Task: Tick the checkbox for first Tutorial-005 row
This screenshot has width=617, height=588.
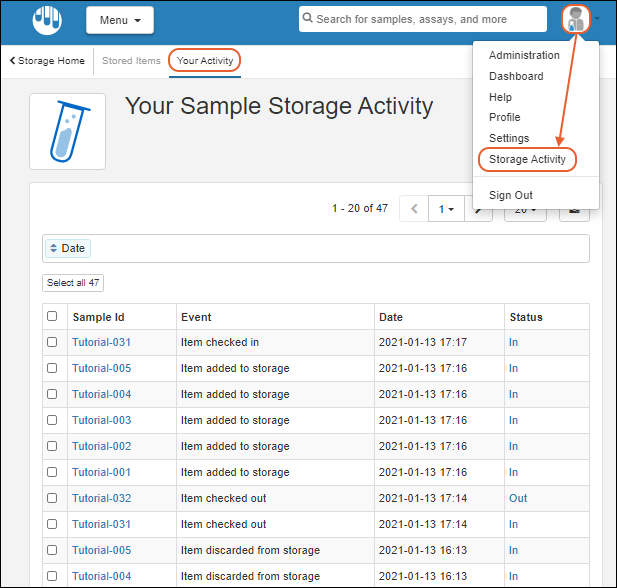Action: [x=52, y=368]
